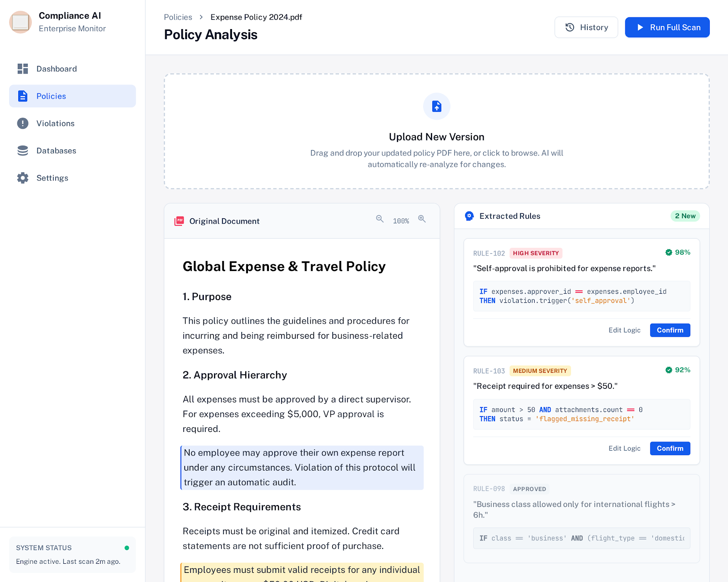The height and width of the screenshot is (582, 728).
Task: Click the Compliance AI logo avatar
Action: click(20, 22)
